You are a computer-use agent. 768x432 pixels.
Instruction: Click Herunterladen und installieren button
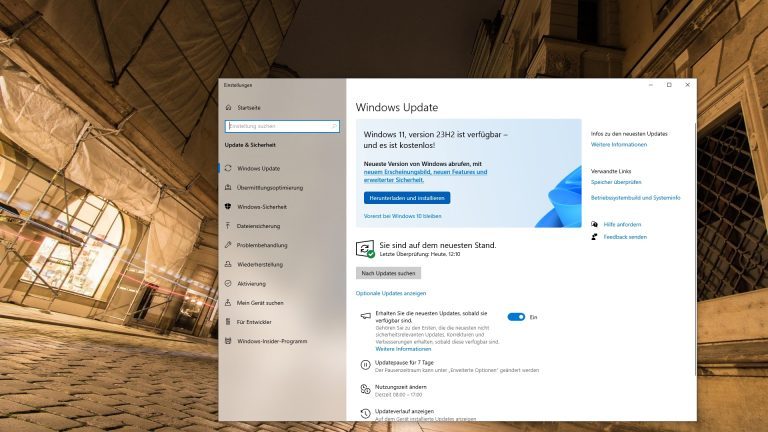point(407,198)
